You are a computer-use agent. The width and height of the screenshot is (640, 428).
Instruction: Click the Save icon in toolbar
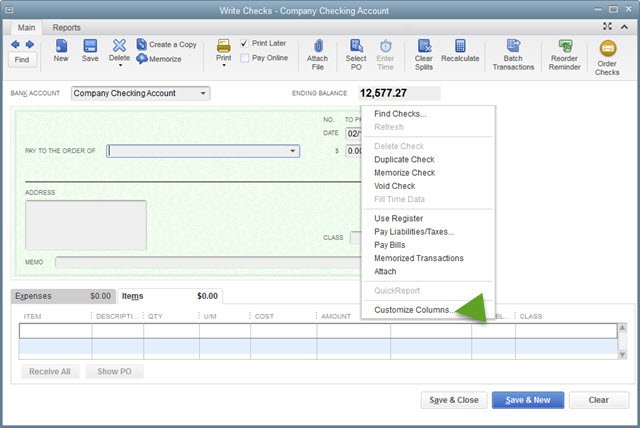tap(90, 51)
